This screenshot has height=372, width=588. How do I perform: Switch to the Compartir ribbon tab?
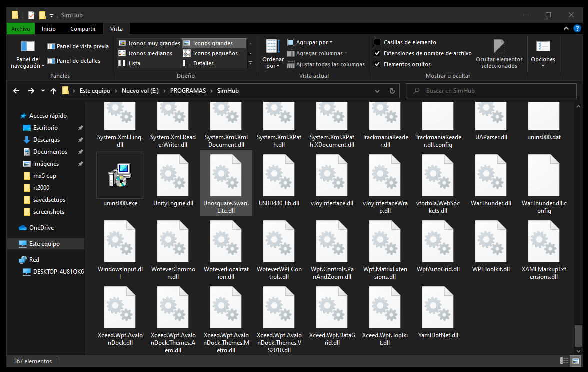click(83, 29)
